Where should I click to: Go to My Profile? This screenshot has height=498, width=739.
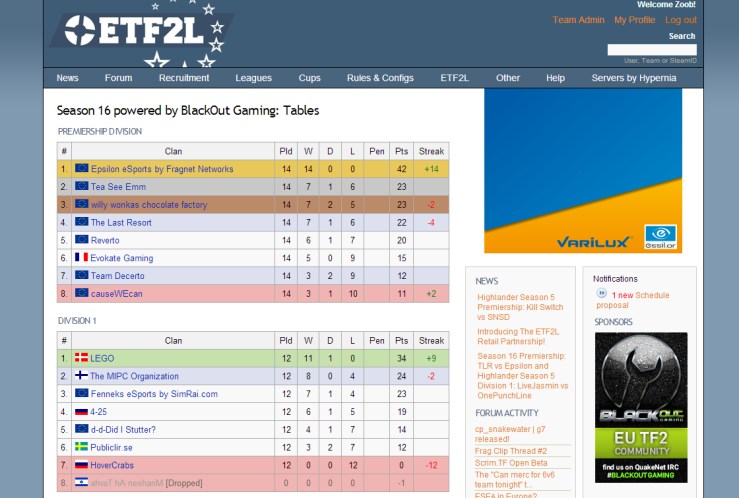(634, 20)
